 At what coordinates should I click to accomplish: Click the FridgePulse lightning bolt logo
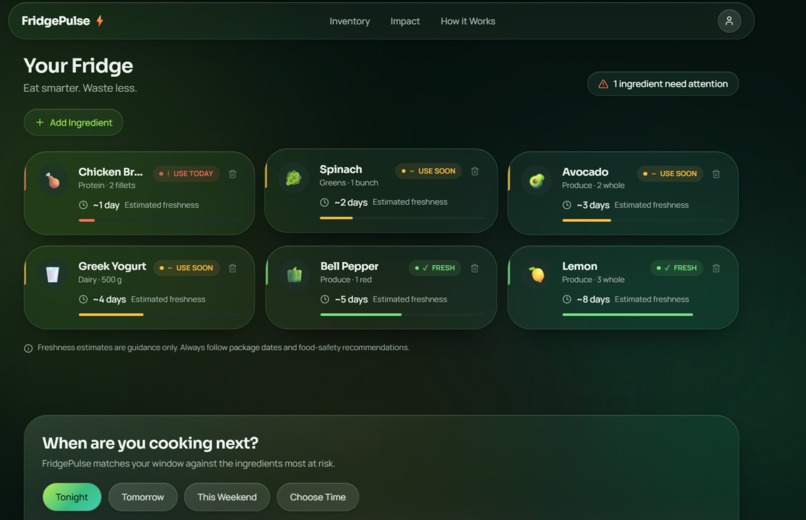100,21
